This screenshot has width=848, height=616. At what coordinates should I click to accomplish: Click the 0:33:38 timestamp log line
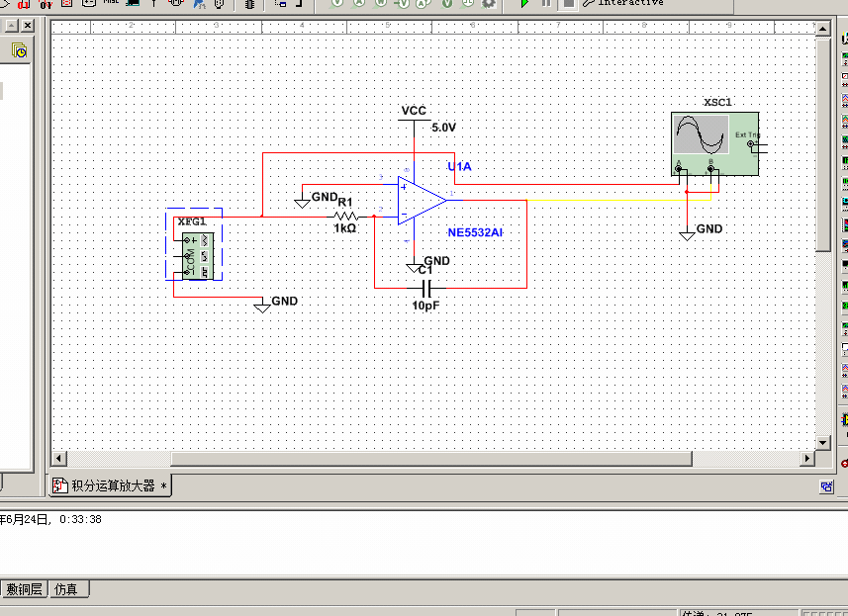click(51, 519)
